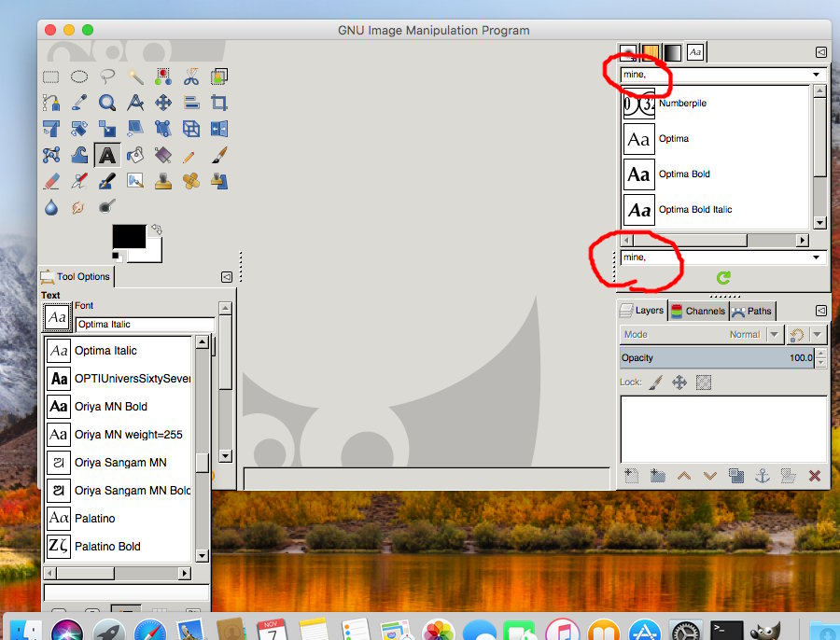Select the Clone stamp tool
840x640 pixels.
(163, 181)
